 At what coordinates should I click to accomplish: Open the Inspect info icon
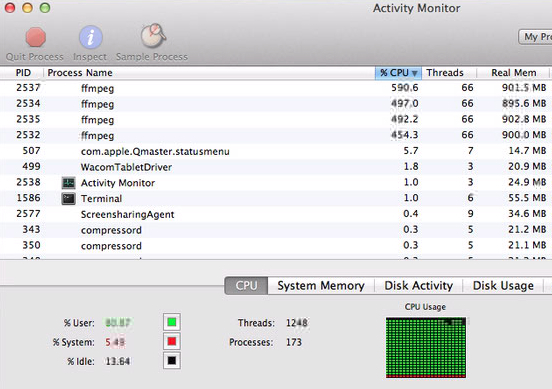90,37
